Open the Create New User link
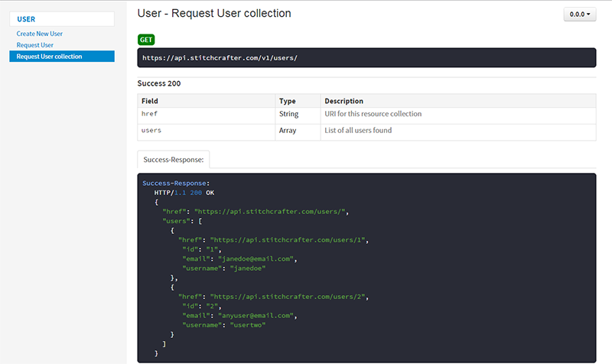 coord(40,34)
